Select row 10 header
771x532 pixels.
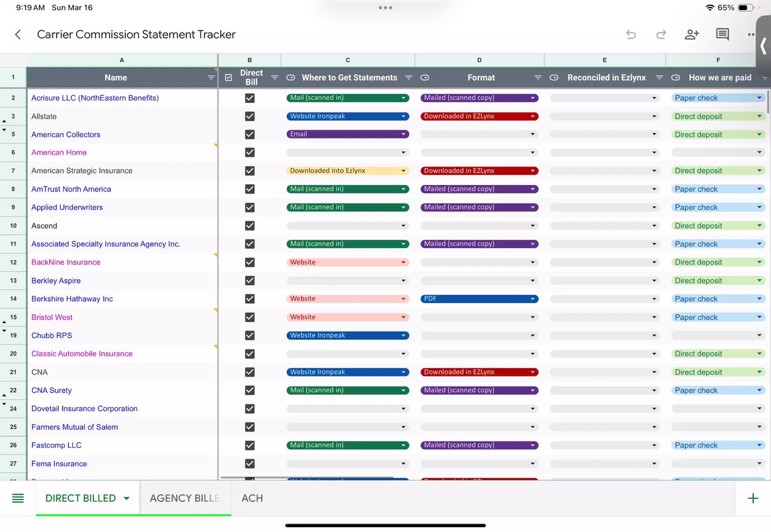13,226
